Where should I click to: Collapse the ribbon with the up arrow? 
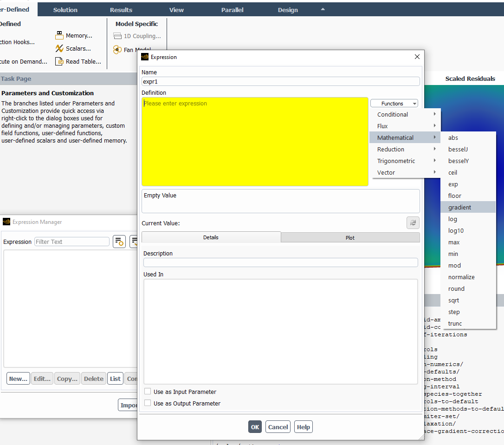(323, 9)
